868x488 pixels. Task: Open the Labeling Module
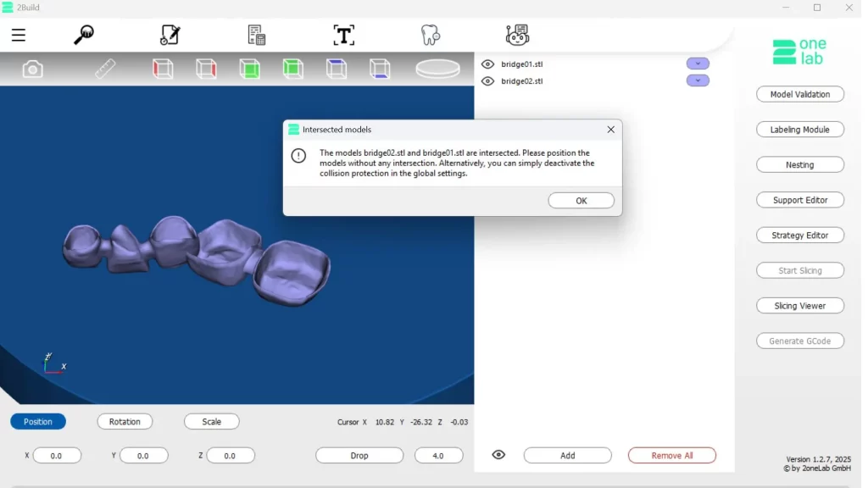tap(800, 130)
